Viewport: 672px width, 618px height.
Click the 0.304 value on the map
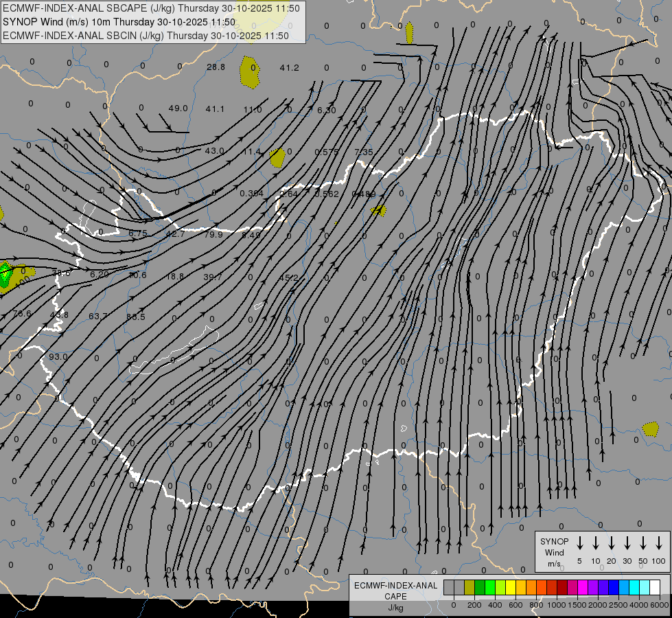252,194
